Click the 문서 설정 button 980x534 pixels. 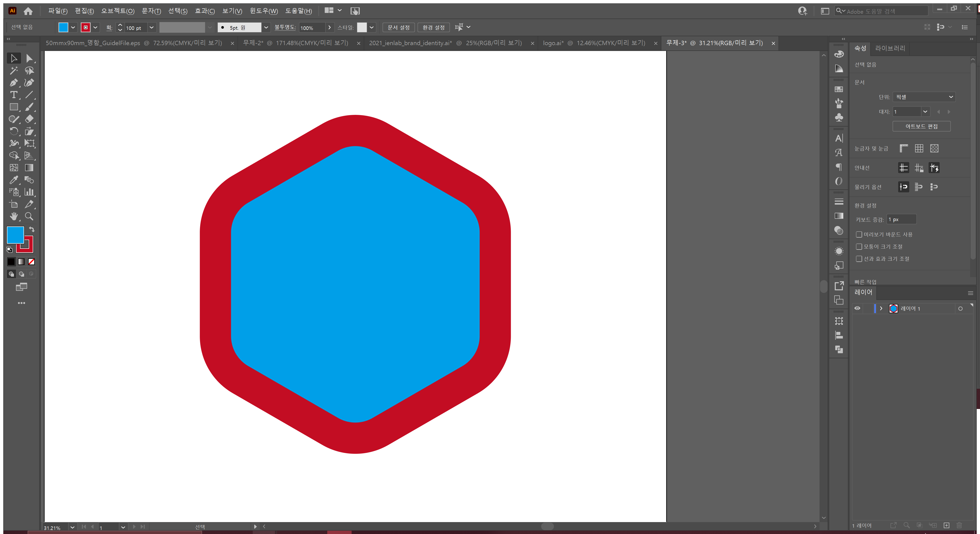click(398, 27)
